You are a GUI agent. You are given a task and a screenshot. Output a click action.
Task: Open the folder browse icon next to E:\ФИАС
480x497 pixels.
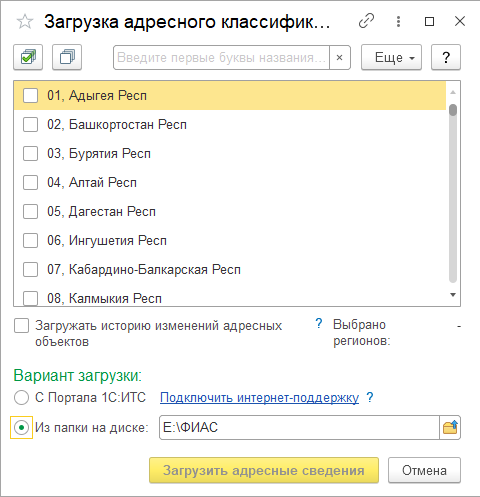tap(450, 427)
